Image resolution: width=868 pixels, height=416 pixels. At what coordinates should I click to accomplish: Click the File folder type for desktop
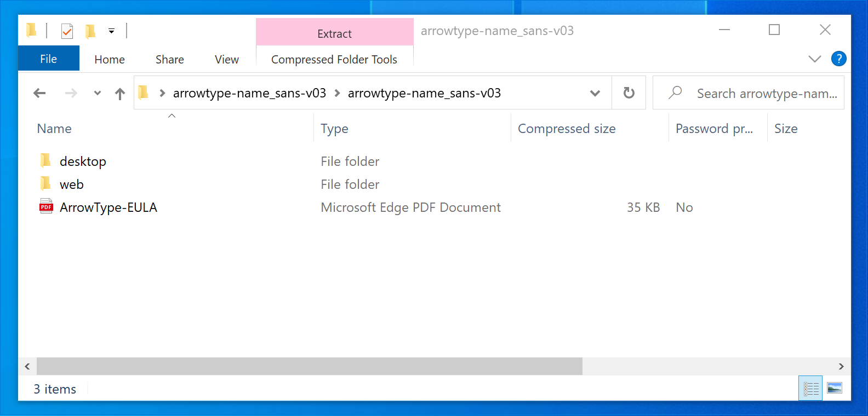coord(350,161)
